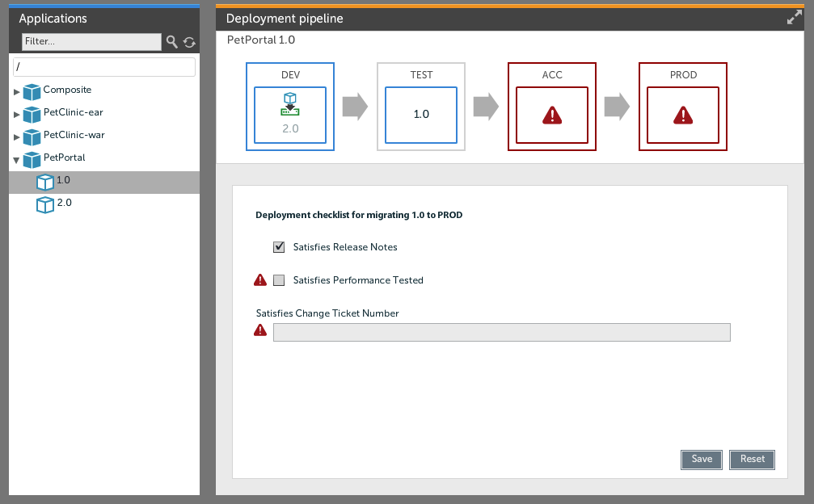This screenshot has height=504, width=814.
Task: Select the TEST stage version 1.0 box
Action: (x=421, y=115)
